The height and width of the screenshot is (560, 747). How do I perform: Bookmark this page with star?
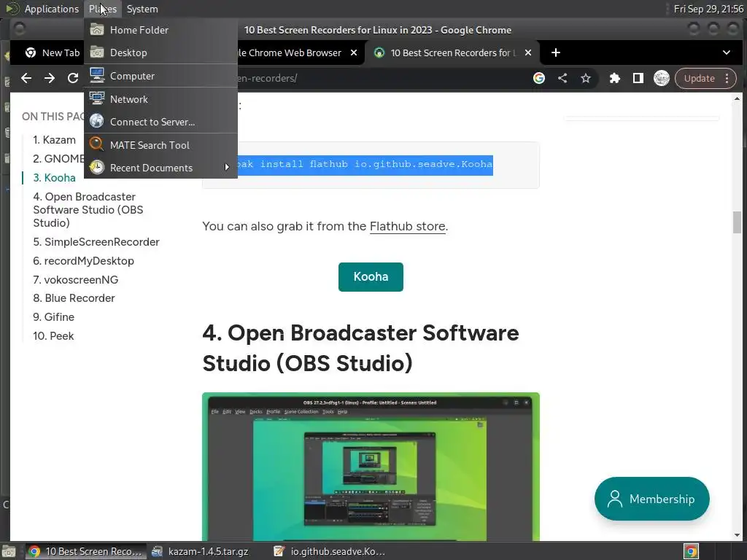586,78
